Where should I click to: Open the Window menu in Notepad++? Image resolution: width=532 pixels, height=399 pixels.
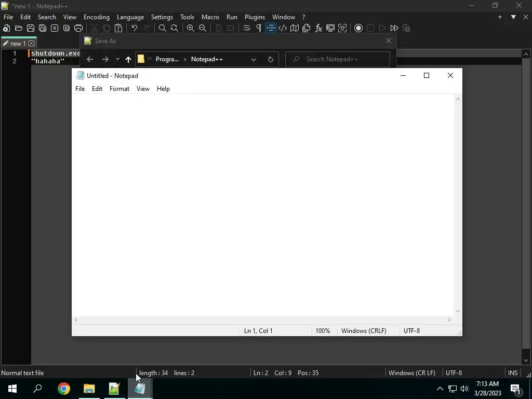point(284,17)
